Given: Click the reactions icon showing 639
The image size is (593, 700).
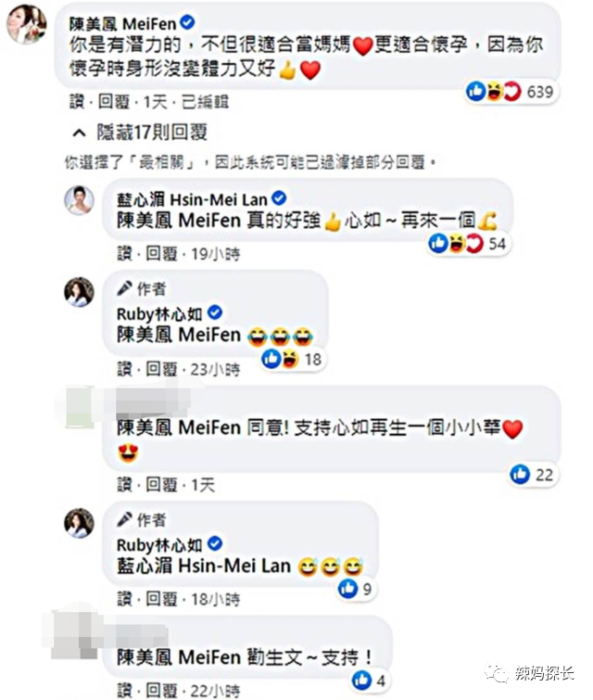Looking at the screenshot, I should [510, 92].
